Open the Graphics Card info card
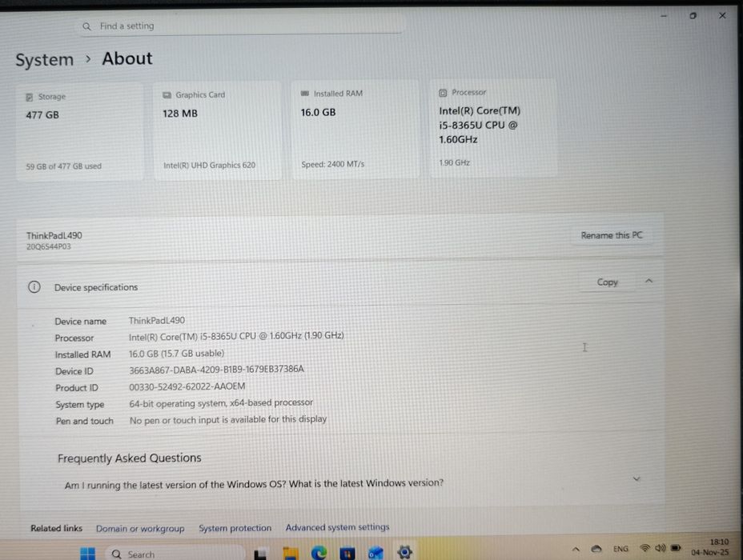Screen dimensions: 743x560 217,130
